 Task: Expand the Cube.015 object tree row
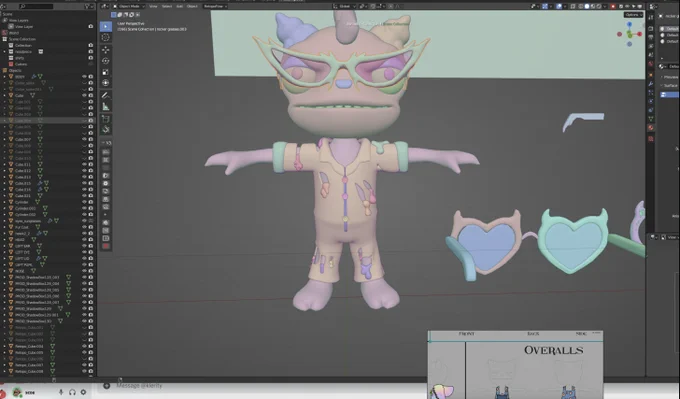(x=5, y=183)
